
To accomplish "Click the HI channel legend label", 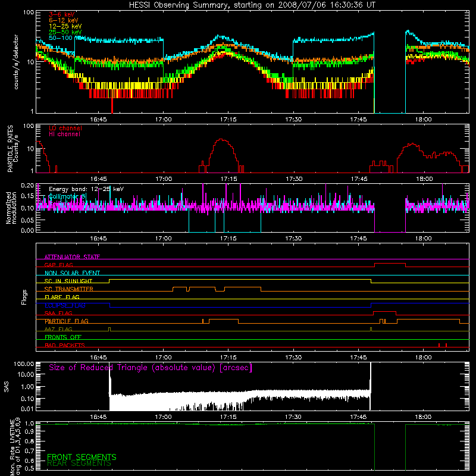I will (x=64, y=134).
